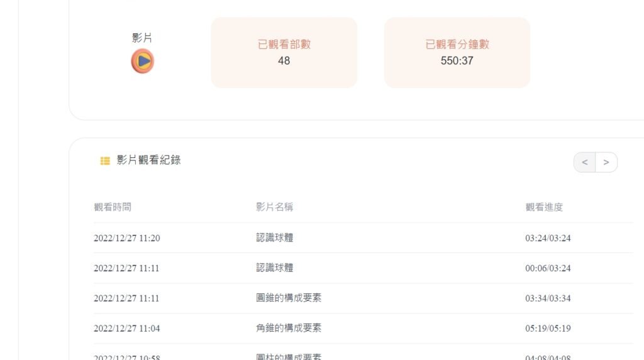Open 認識球體 entry with 00:06/03:24 progress

tap(274, 268)
